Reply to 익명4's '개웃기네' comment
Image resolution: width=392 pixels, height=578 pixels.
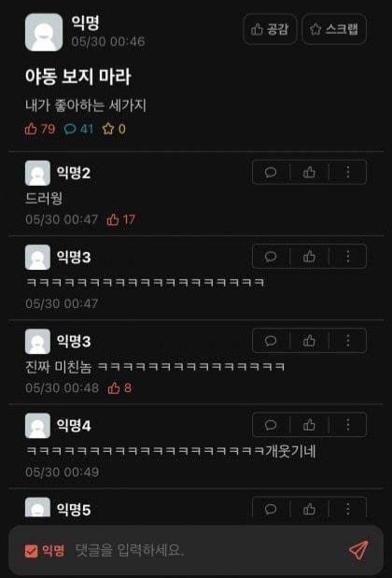coord(271,425)
